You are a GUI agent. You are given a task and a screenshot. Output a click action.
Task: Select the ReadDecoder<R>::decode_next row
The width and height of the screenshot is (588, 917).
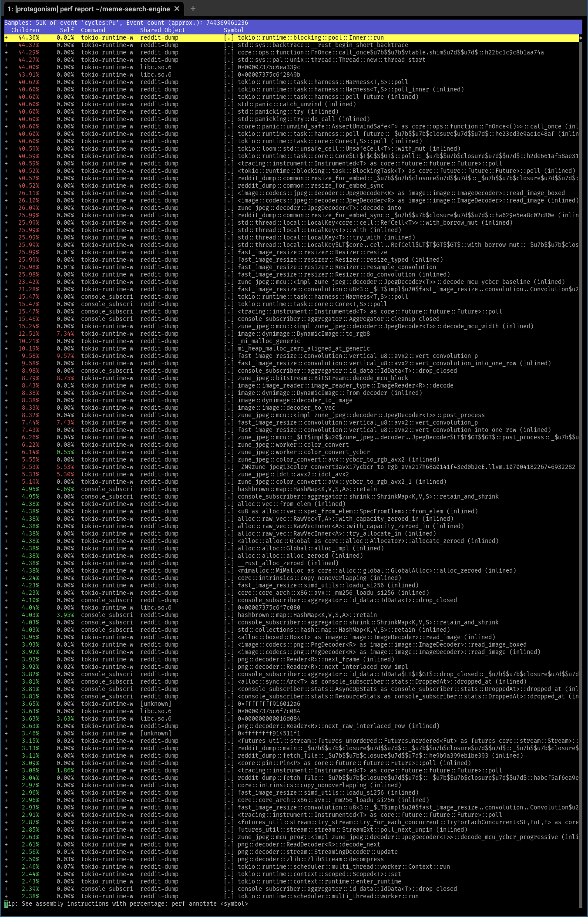292,844
